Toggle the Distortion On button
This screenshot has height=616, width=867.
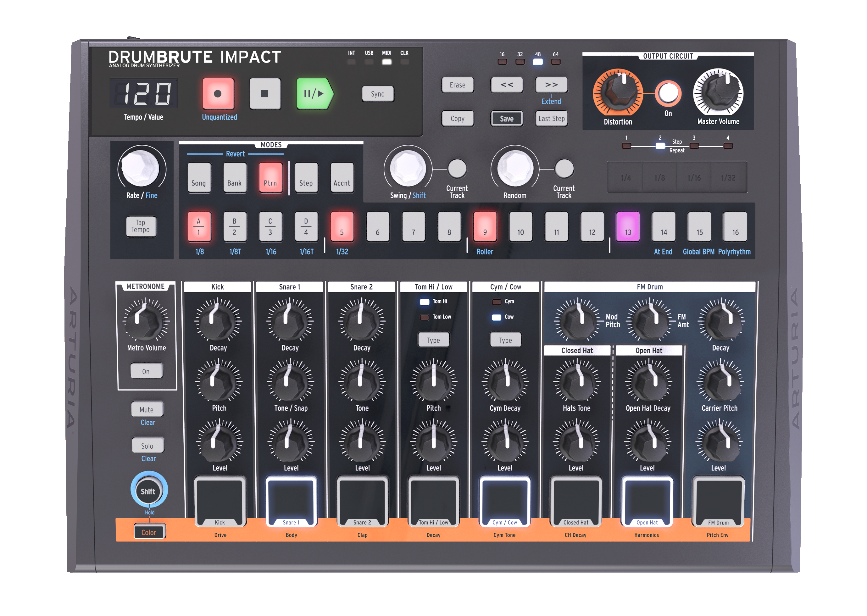pyautogui.click(x=668, y=93)
